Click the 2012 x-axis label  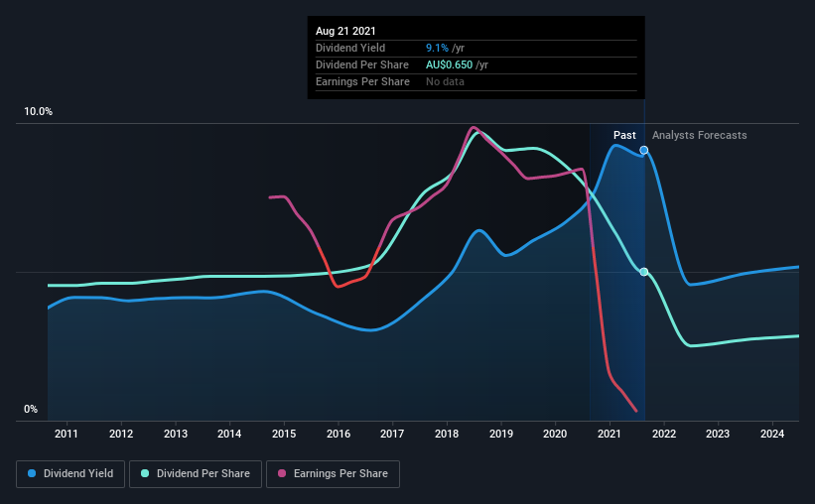tap(121, 434)
